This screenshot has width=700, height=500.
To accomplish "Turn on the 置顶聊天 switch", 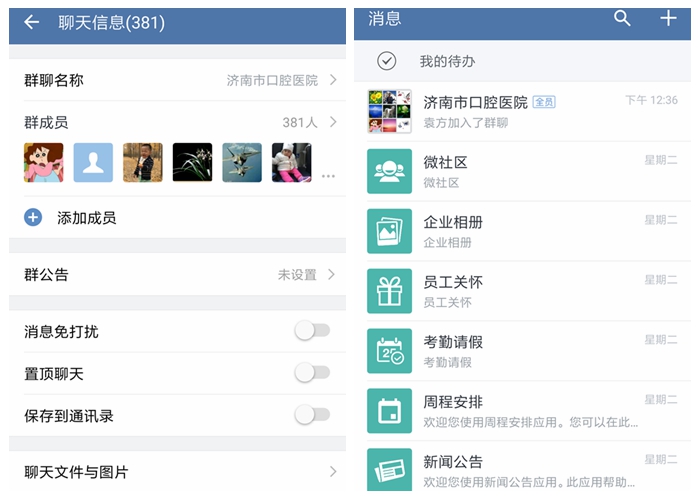I will click(x=312, y=372).
